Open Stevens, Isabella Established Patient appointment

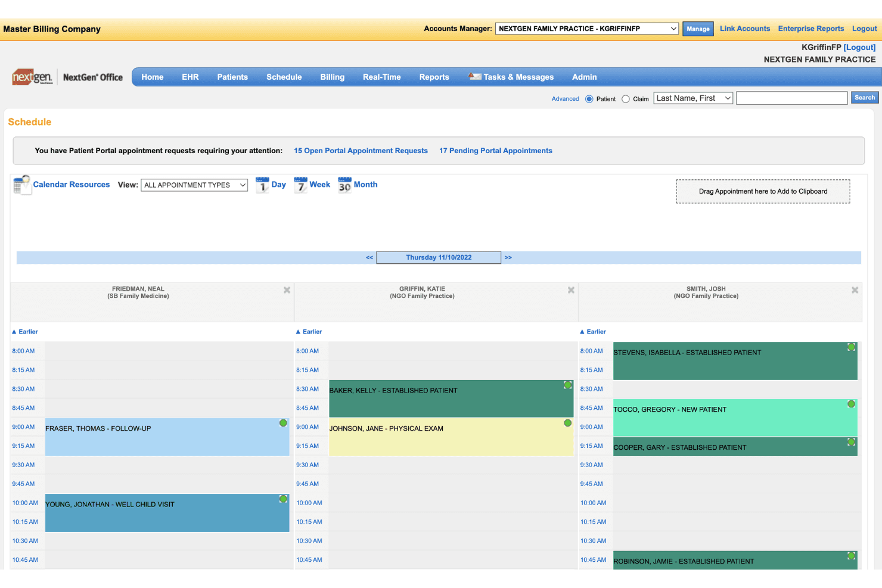pyautogui.click(x=735, y=360)
